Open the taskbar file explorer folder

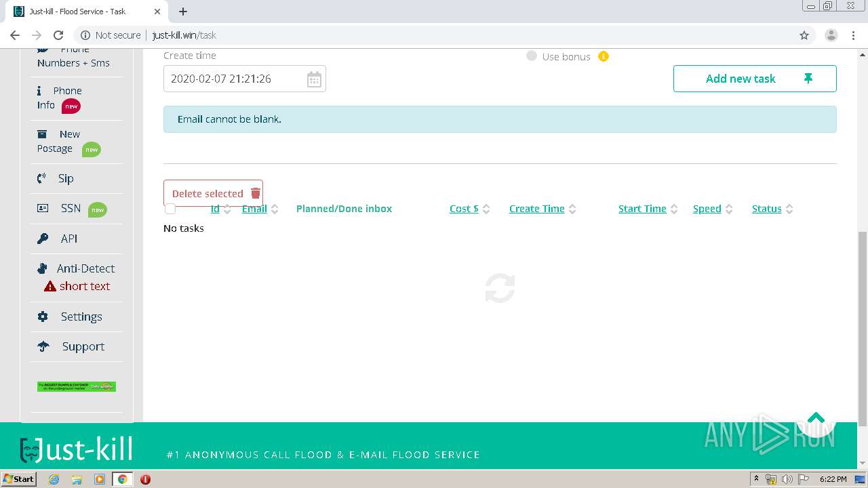click(x=77, y=479)
